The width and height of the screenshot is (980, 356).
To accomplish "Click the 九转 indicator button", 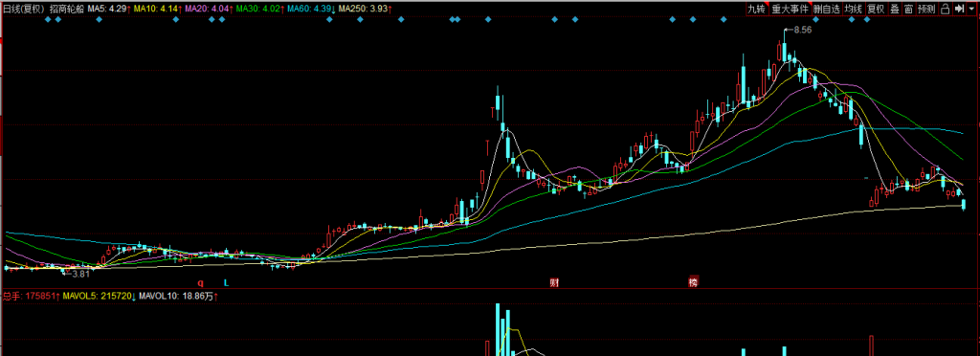I will click(758, 9).
